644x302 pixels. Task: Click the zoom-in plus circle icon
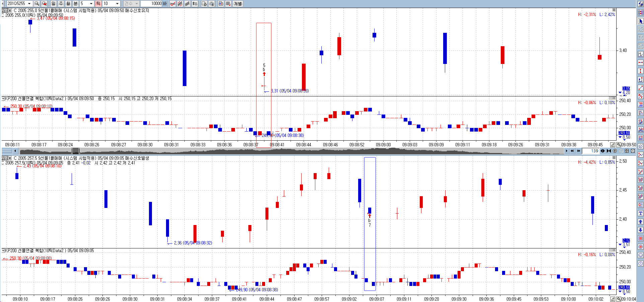tap(615, 151)
